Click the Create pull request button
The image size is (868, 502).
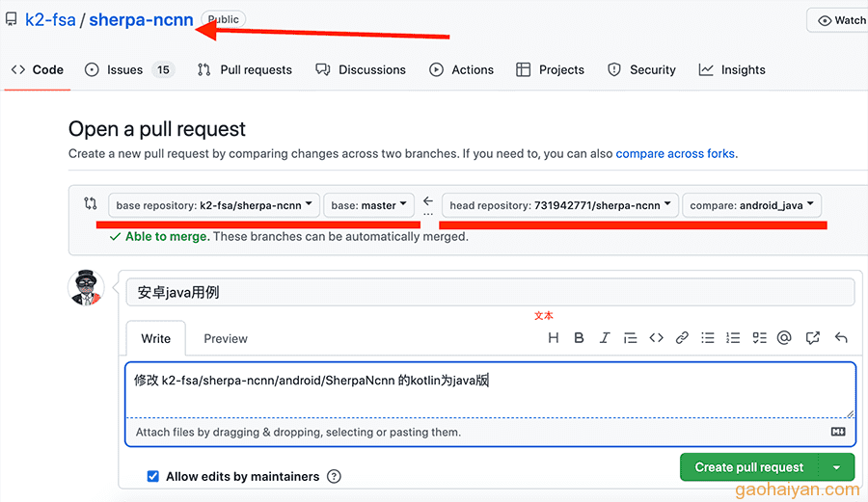coord(749,467)
